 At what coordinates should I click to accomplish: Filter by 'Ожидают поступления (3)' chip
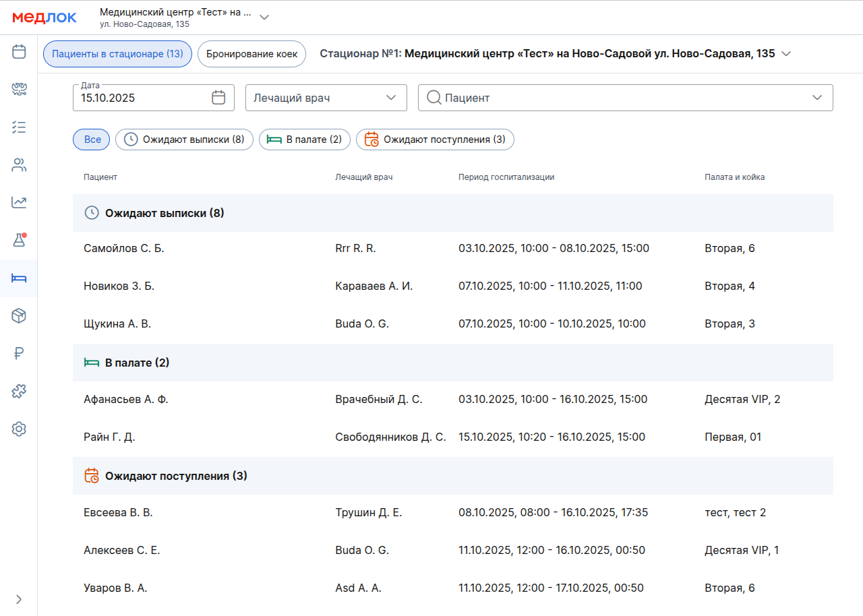435,140
